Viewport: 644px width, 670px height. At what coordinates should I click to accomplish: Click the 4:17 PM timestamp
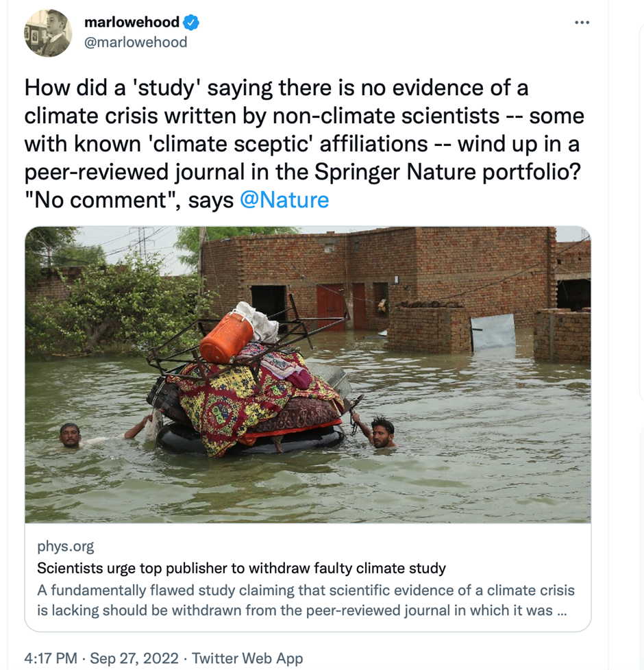51,658
